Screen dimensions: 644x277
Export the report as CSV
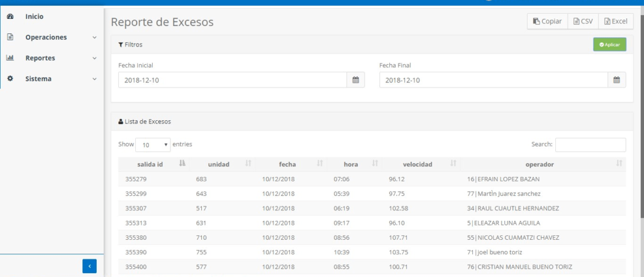583,21
